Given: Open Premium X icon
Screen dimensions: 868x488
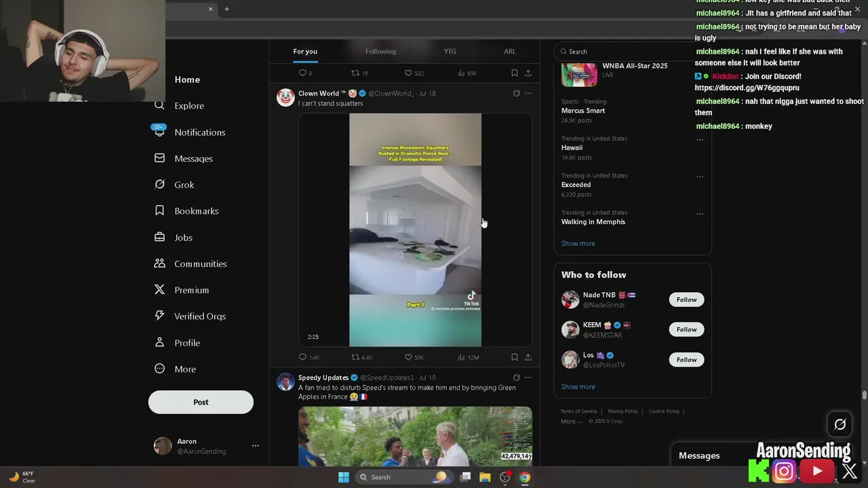Looking at the screenshot, I should (159, 289).
